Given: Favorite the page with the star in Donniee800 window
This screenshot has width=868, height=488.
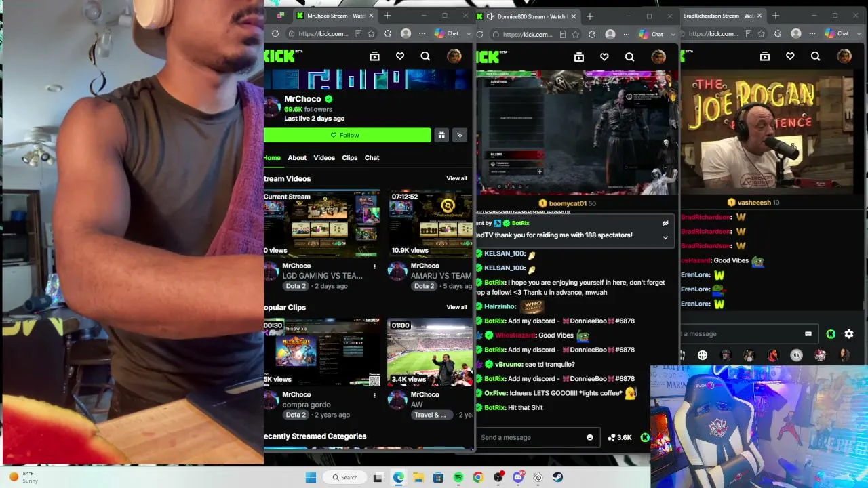Looking at the screenshot, I should point(576,33).
